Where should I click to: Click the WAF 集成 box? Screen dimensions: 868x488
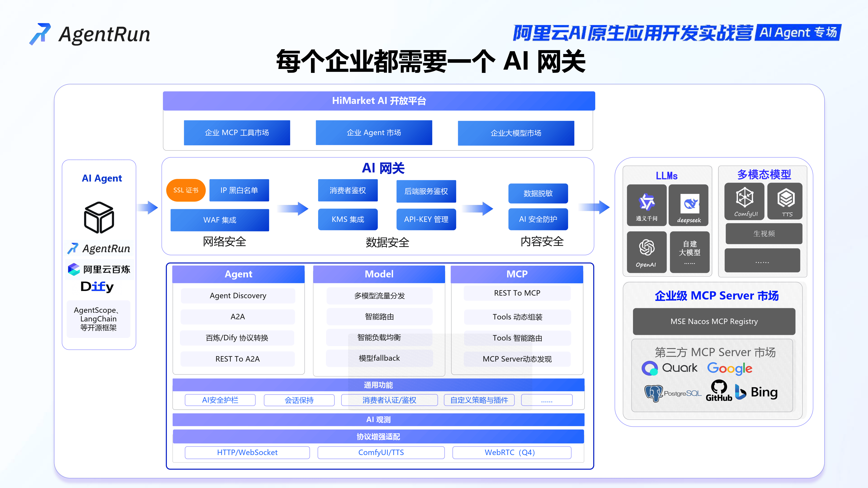[x=220, y=220]
